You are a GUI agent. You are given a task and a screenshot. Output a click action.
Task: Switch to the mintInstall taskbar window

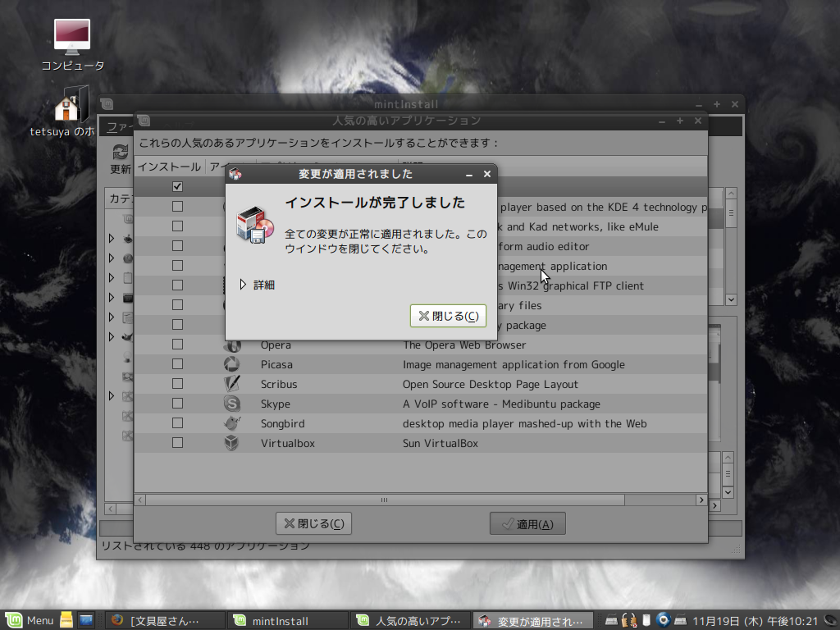click(x=289, y=621)
